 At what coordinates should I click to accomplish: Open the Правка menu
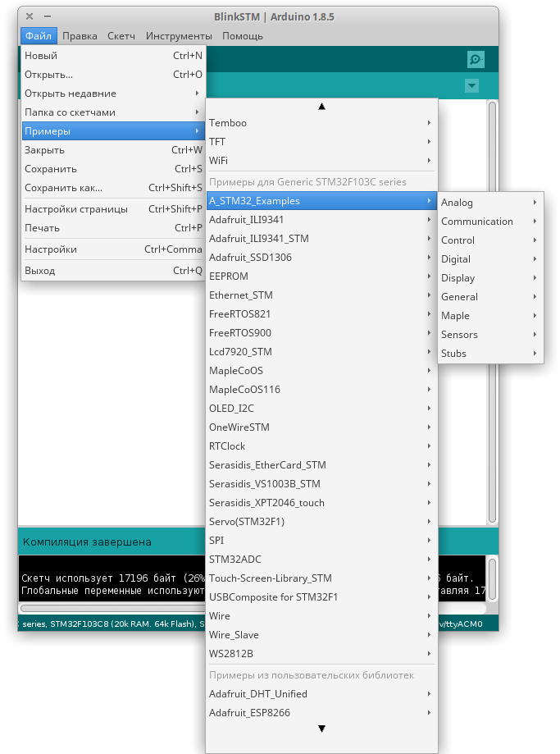pyautogui.click(x=80, y=36)
